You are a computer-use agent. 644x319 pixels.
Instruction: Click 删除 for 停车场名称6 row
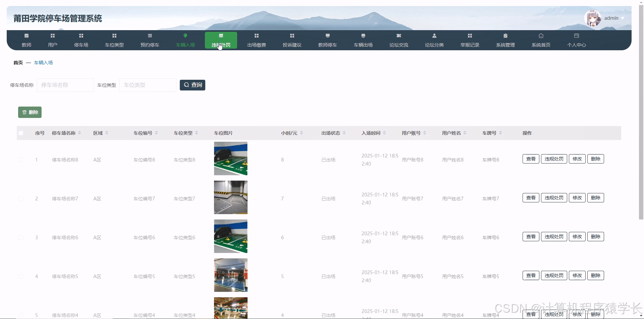[x=596, y=237]
